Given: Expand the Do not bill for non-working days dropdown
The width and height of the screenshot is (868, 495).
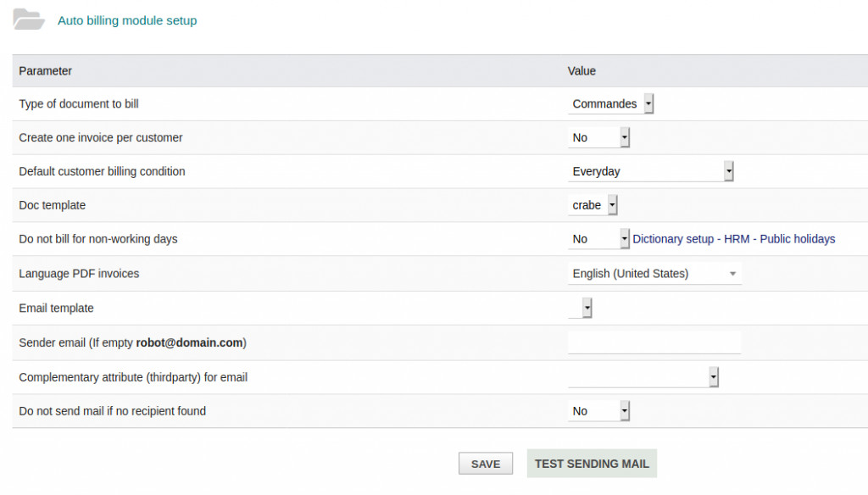Looking at the screenshot, I should 598,239.
